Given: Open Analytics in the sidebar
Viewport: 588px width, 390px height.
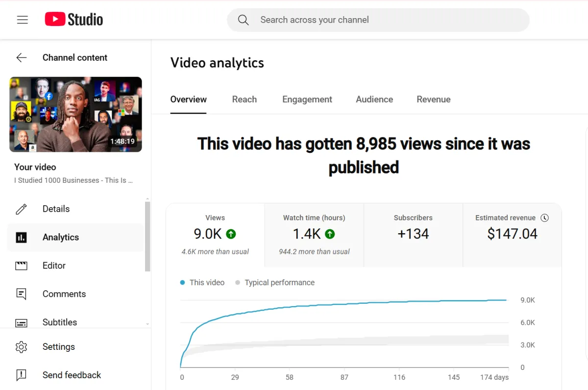Looking at the screenshot, I should pyautogui.click(x=75, y=238).
